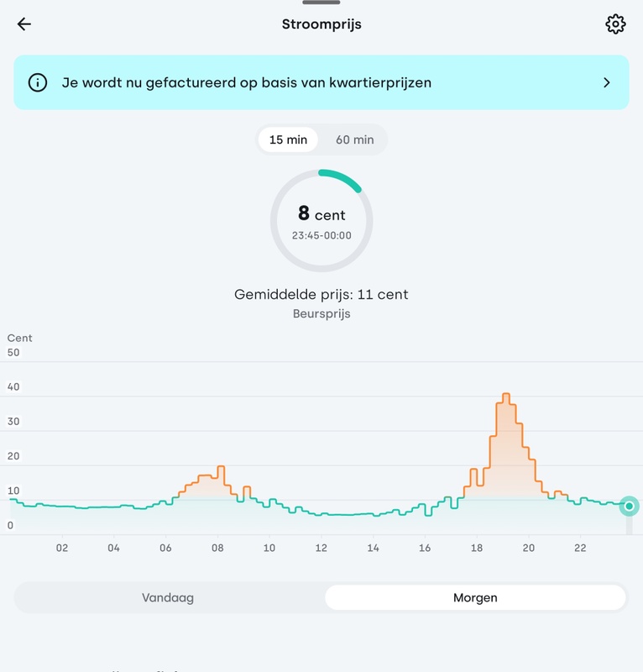Tap the morning price peak near 08
Image resolution: width=643 pixels, height=672 pixels.
click(220, 468)
